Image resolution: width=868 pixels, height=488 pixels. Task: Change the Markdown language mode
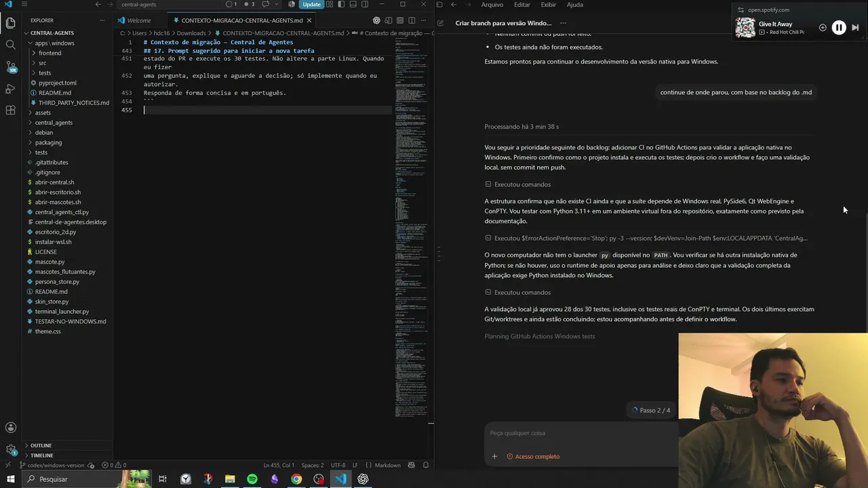tap(387, 466)
